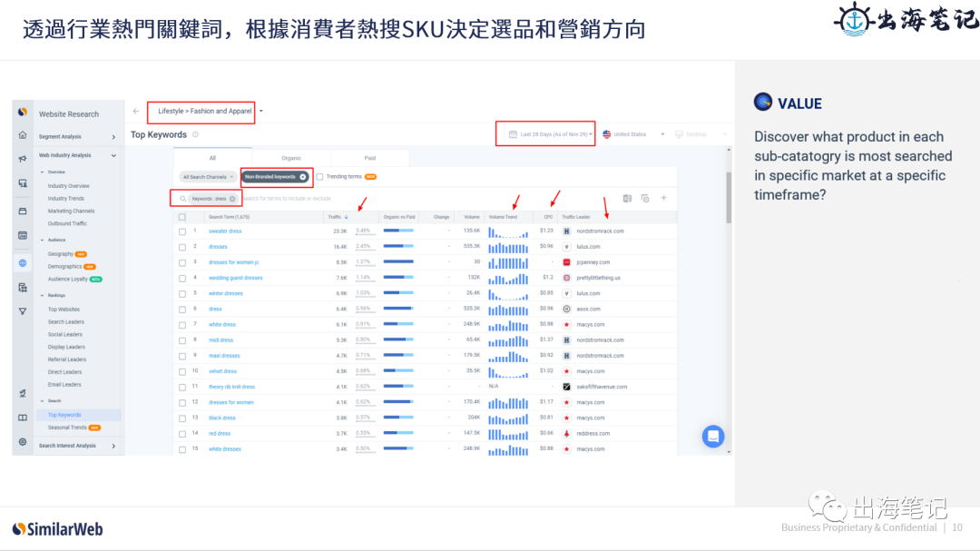The image size is (980, 551).
Task: Enable the Trending terms checkbox
Action: (x=319, y=177)
